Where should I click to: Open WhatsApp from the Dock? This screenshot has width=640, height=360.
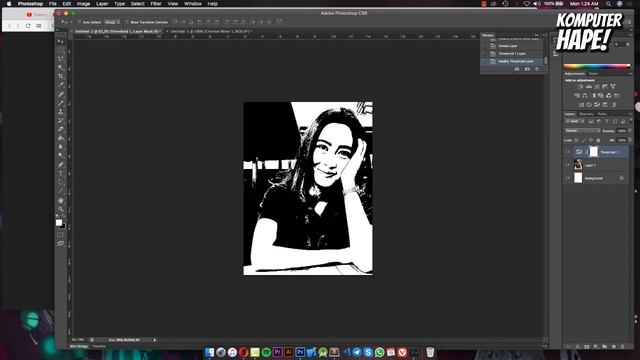(379, 352)
